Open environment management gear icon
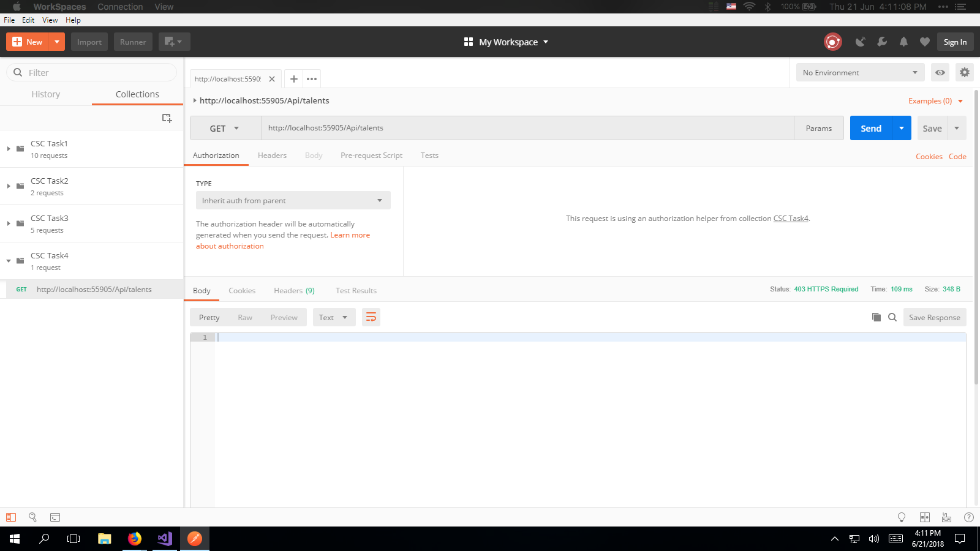The image size is (980, 551). point(965,72)
